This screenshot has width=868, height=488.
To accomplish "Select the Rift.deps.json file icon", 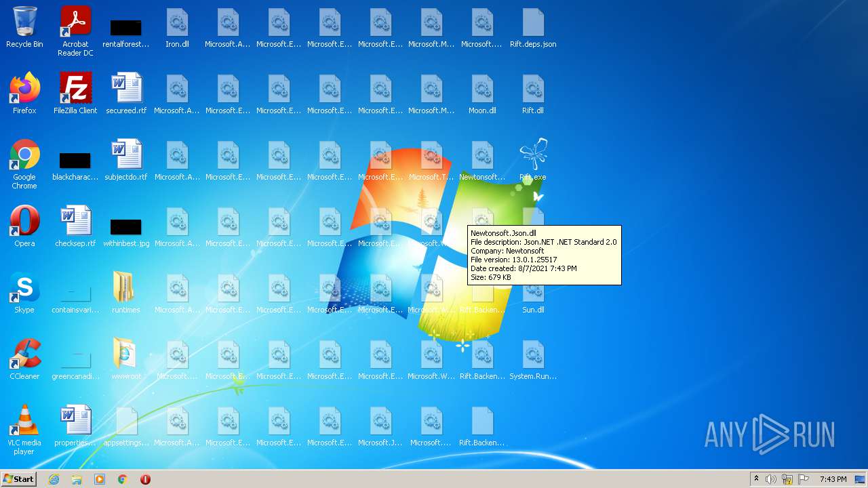I will [x=533, y=28].
